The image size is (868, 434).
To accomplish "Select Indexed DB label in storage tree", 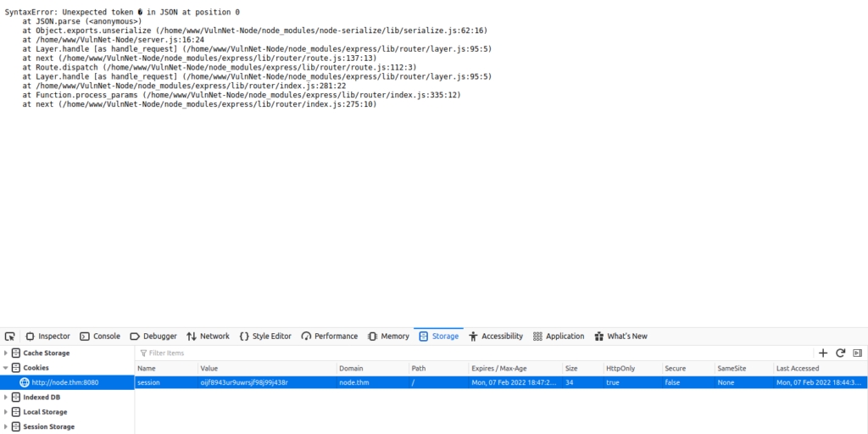I will tap(42, 398).
